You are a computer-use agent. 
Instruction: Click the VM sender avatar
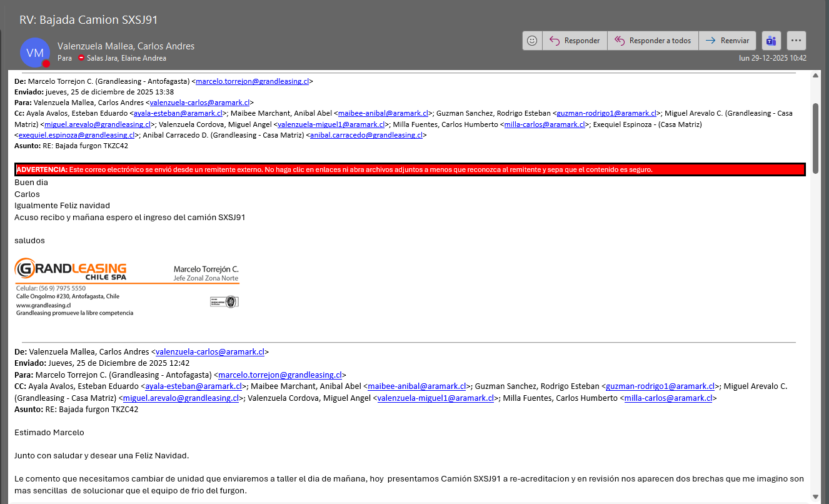[35, 52]
